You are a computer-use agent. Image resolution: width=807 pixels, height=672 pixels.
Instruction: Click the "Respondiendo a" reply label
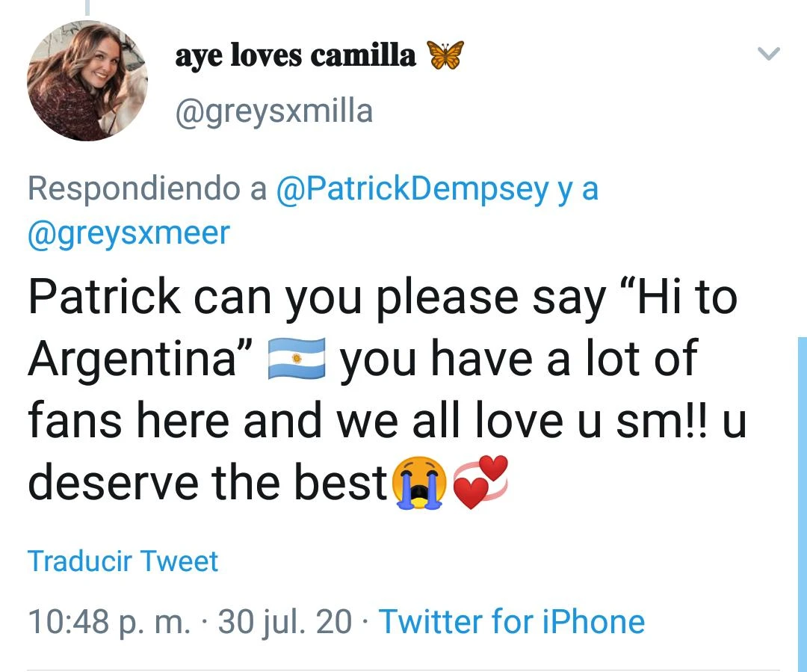tap(146, 189)
